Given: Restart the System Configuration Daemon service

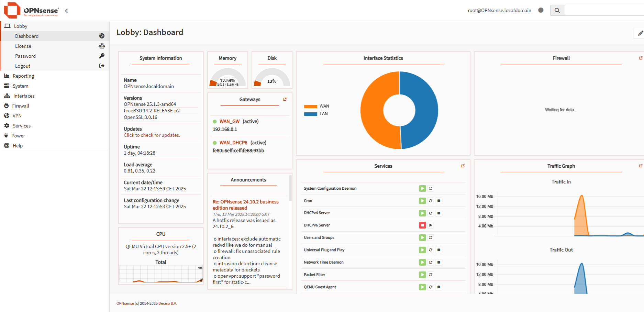Looking at the screenshot, I should point(431,188).
